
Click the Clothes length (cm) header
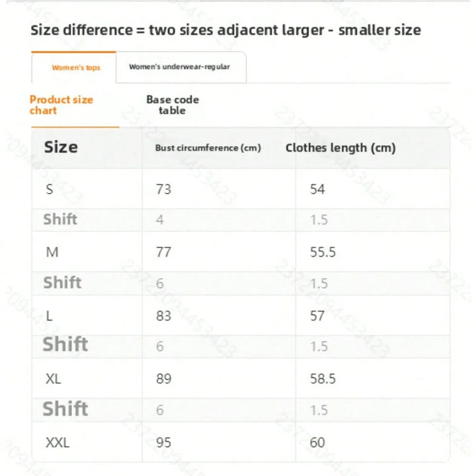[340, 148]
